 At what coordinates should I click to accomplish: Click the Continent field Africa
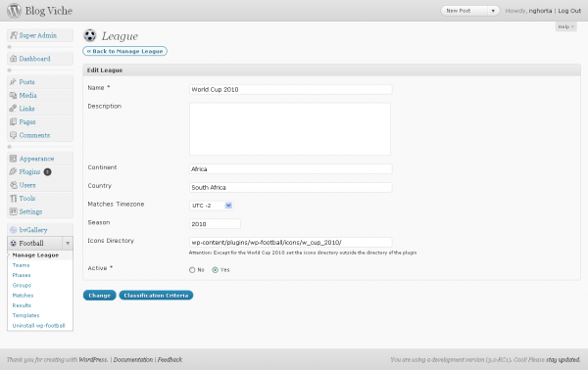(291, 169)
